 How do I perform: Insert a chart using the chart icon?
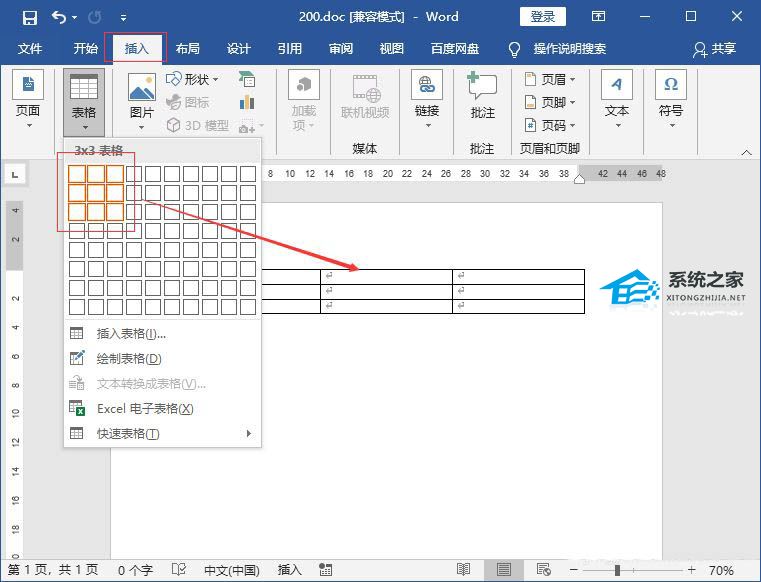coord(247,102)
